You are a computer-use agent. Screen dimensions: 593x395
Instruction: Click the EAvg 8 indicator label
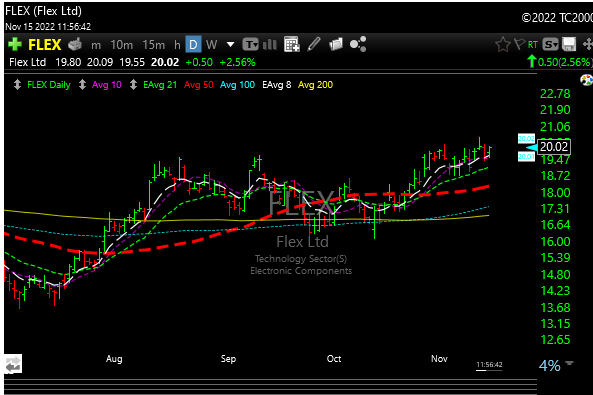(277, 85)
